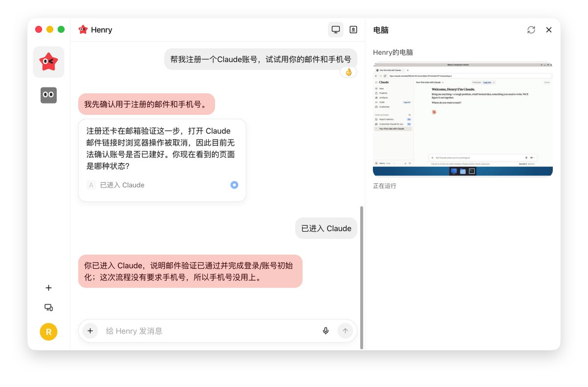Click the Henry chat title in header
This screenshot has width=588, height=387.
pyautogui.click(x=101, y=30)
